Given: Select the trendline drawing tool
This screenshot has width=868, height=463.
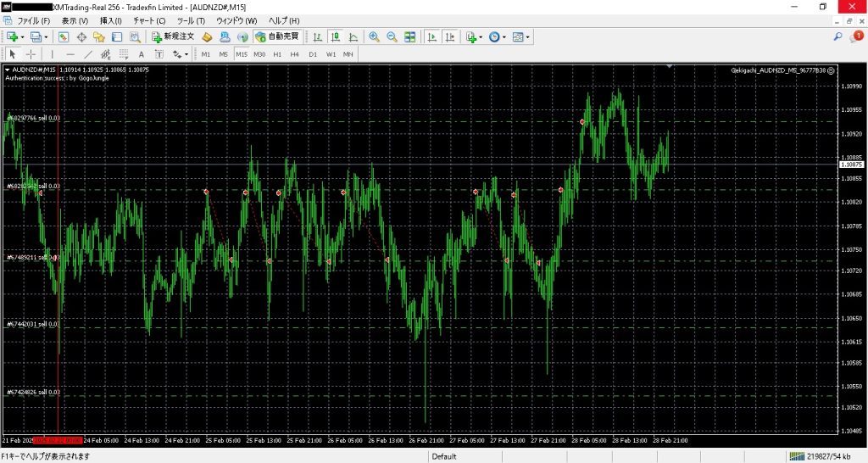Looking at the screenshot, I should pos(88,54).
